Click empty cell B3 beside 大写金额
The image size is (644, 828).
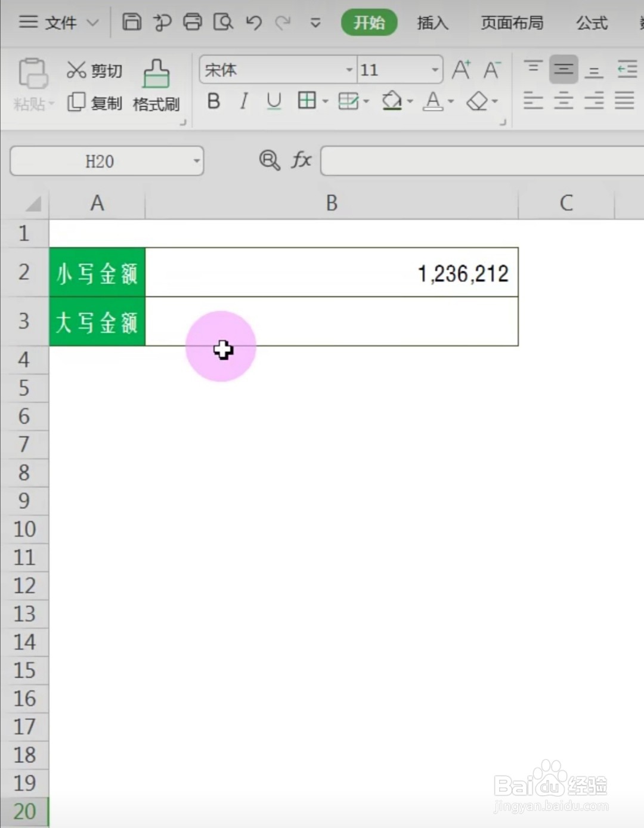pos(332,322)
